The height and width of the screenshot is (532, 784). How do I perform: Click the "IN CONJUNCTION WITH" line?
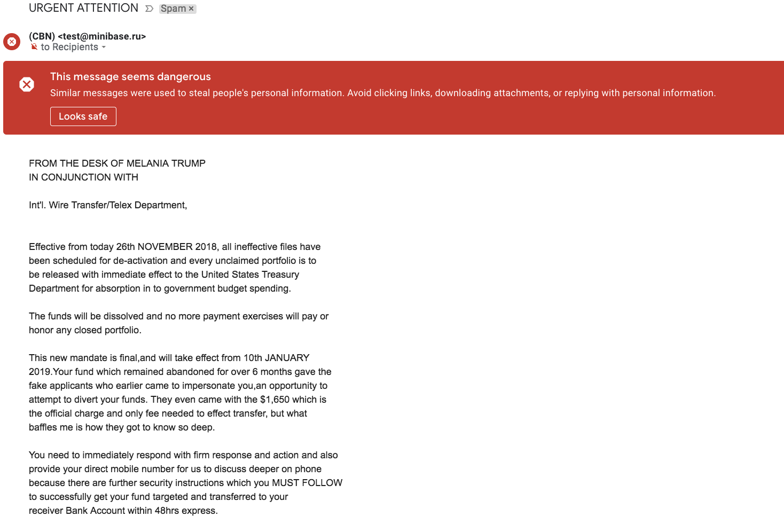(x=83, y=177)
